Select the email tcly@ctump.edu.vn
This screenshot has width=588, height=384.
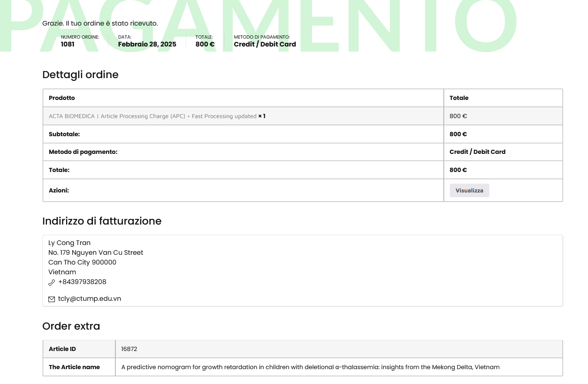[x=89, y=299]
